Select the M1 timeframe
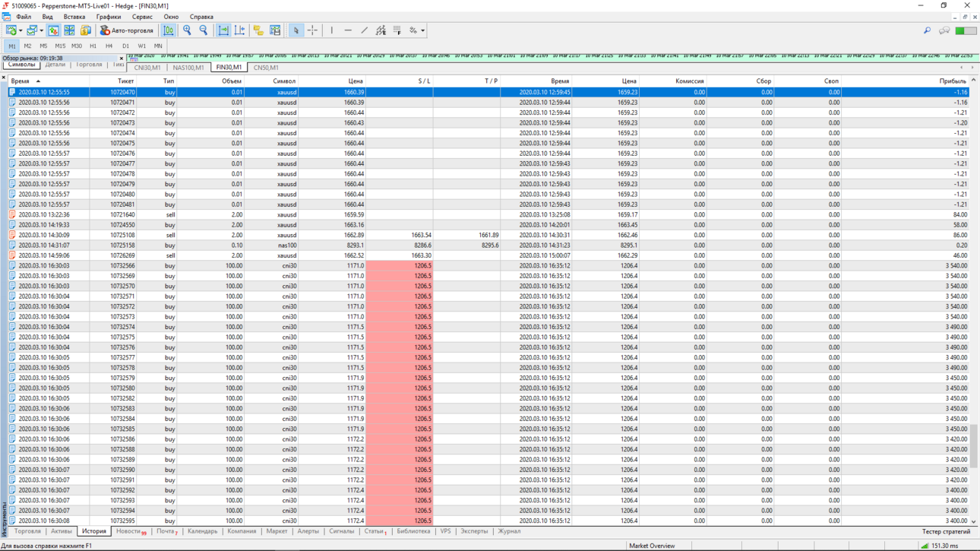Screen dimensions: 980x551 pyautogui.click(x=11, y=46)
